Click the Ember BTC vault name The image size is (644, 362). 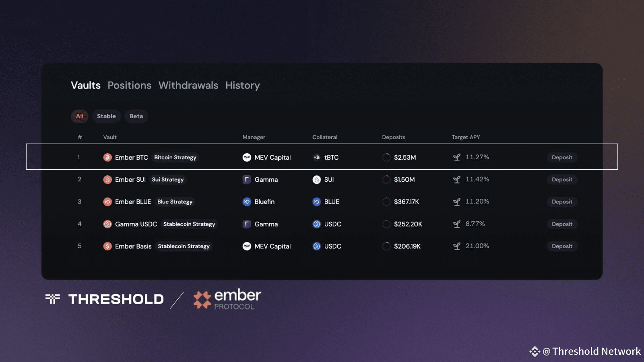click(132, 157)
